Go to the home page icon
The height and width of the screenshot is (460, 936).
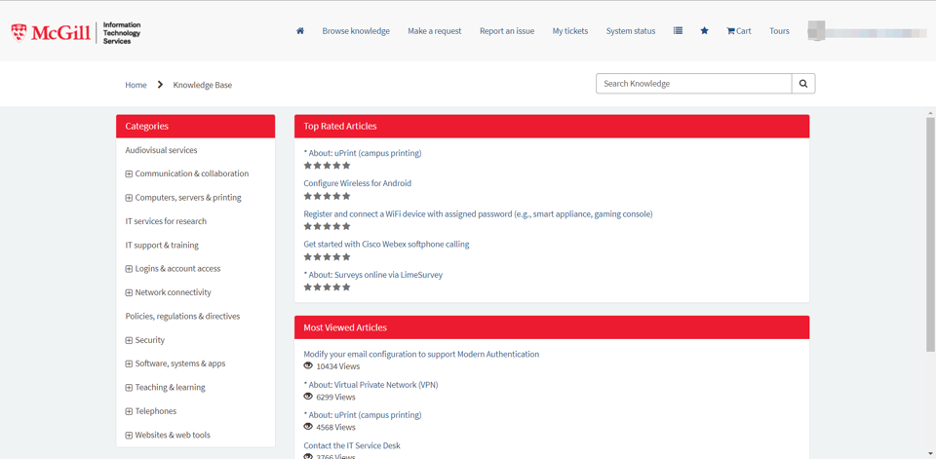tap(300, 31)
